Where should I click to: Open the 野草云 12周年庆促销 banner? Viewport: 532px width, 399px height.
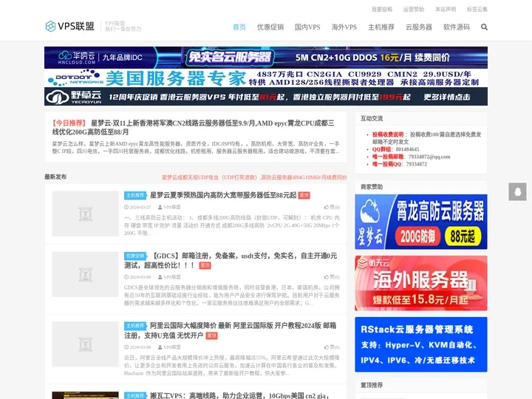(x=266, y=97)
